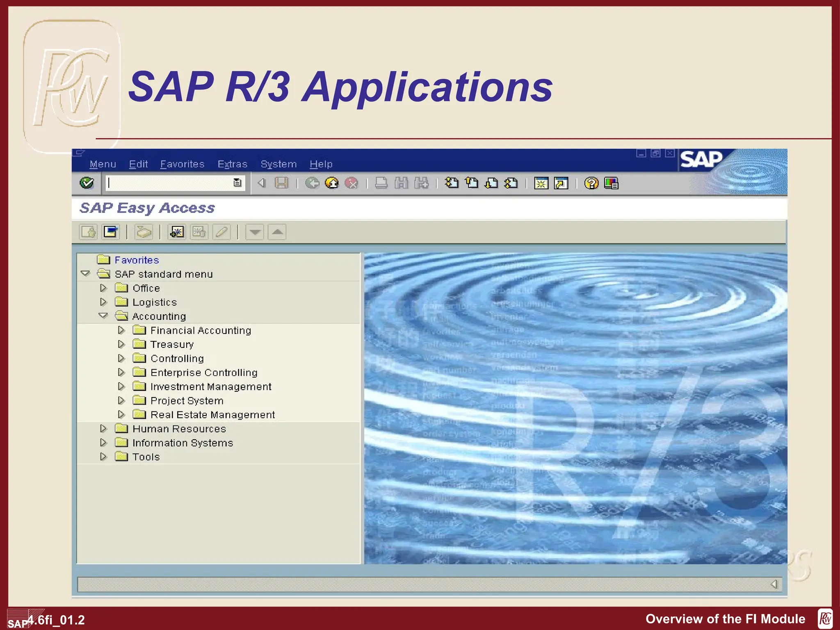Expand the Office folder arrow
Viewport: 840px width, 630px height.
click(103, 288)
